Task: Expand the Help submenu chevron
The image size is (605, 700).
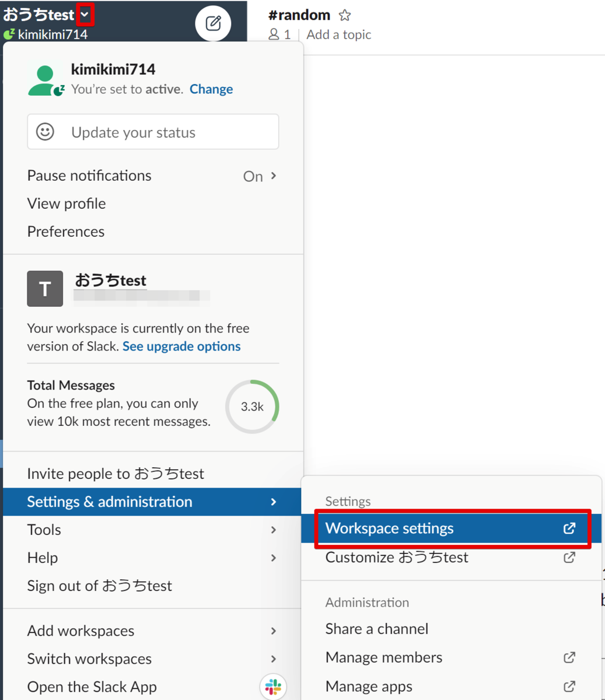Action: point(274,558)
